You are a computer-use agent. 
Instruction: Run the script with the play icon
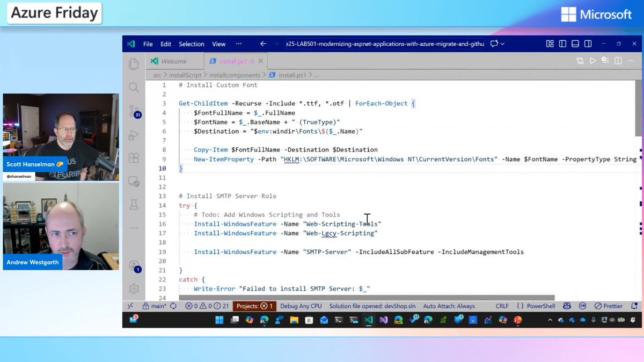[592, 61]
